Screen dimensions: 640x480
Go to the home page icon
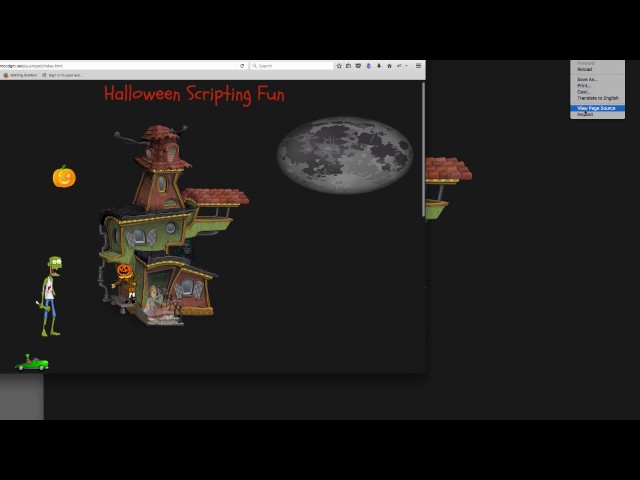pos(389,66)
